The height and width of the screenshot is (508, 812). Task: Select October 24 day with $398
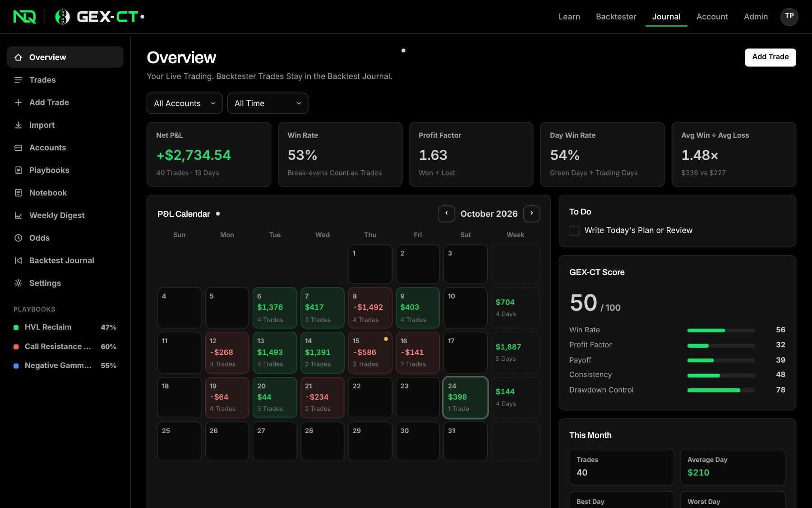pos(465,397)
